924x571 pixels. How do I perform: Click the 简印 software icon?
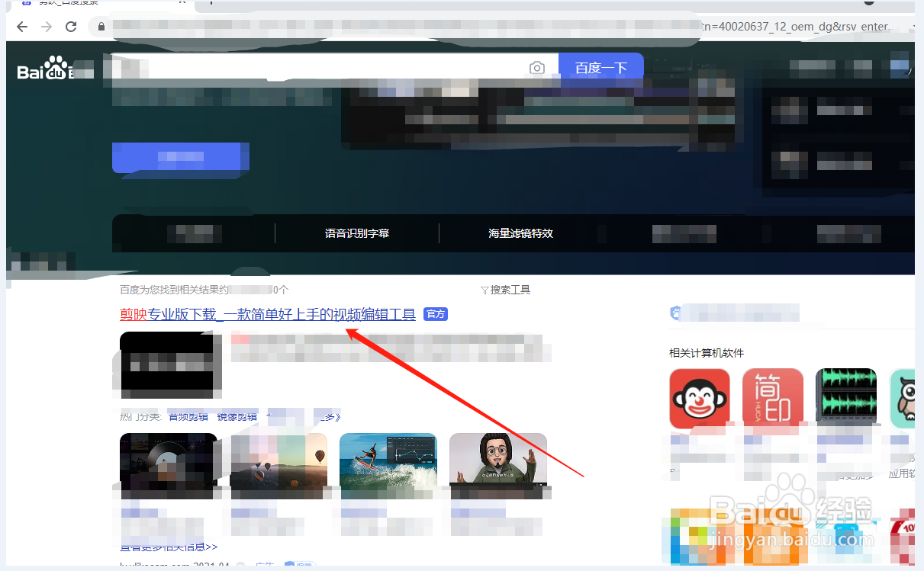point(773,399)
